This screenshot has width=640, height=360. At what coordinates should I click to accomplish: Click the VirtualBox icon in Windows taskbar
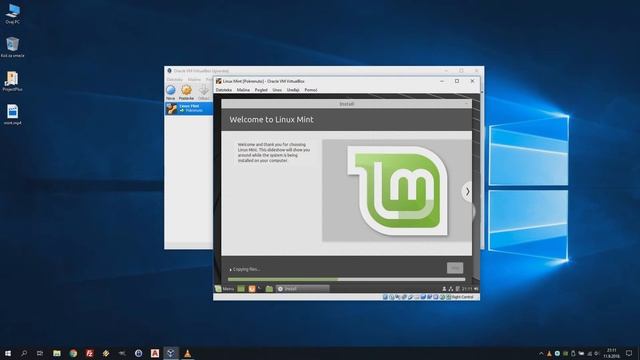pyautogui.click(x=171, y=353)
